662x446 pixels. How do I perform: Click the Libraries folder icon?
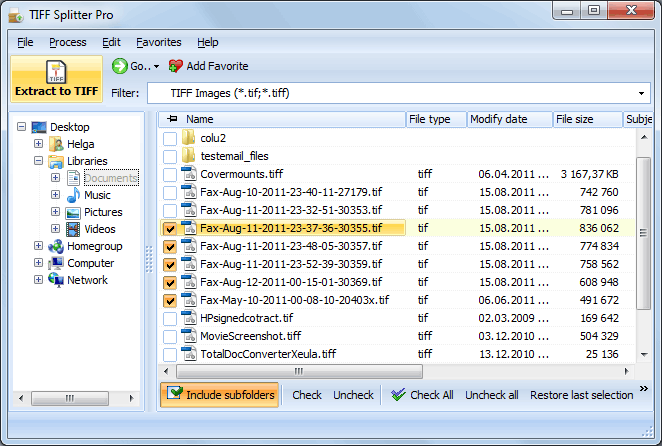pyautogui.click(x=56, y=161)
